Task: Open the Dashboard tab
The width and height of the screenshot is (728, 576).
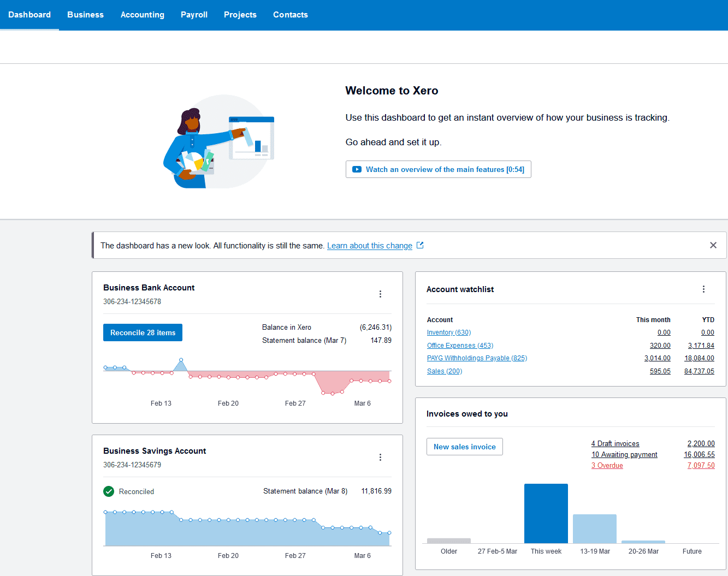Action: pos(29,15)
